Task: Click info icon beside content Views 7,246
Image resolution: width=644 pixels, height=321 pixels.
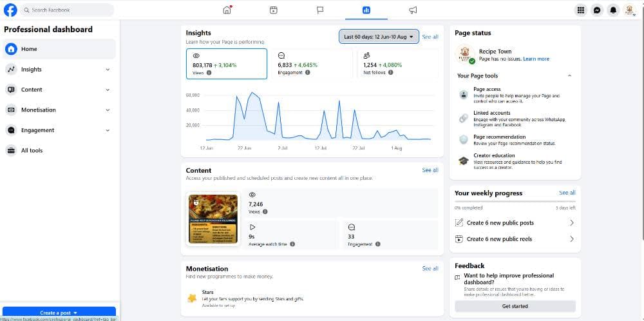Action: [265, 211]
